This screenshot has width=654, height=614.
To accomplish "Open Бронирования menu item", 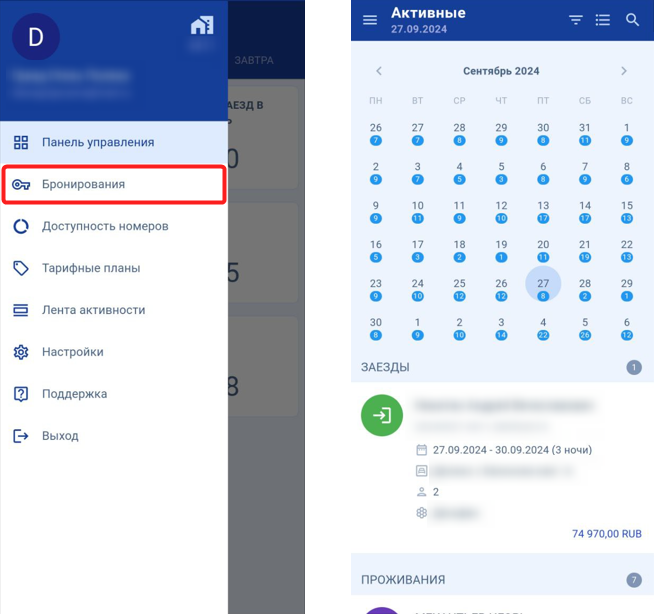I will [x=114, y=184].
